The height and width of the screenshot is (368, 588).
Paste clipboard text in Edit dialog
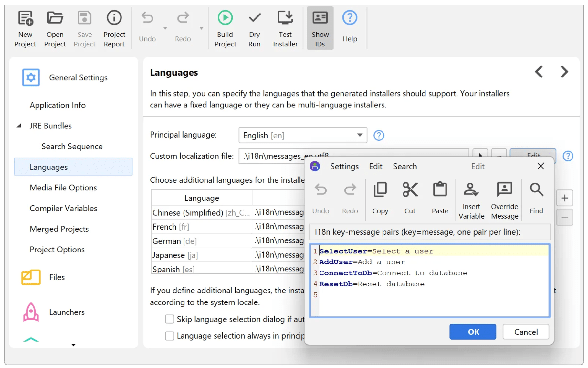click(x=440, y=198)
